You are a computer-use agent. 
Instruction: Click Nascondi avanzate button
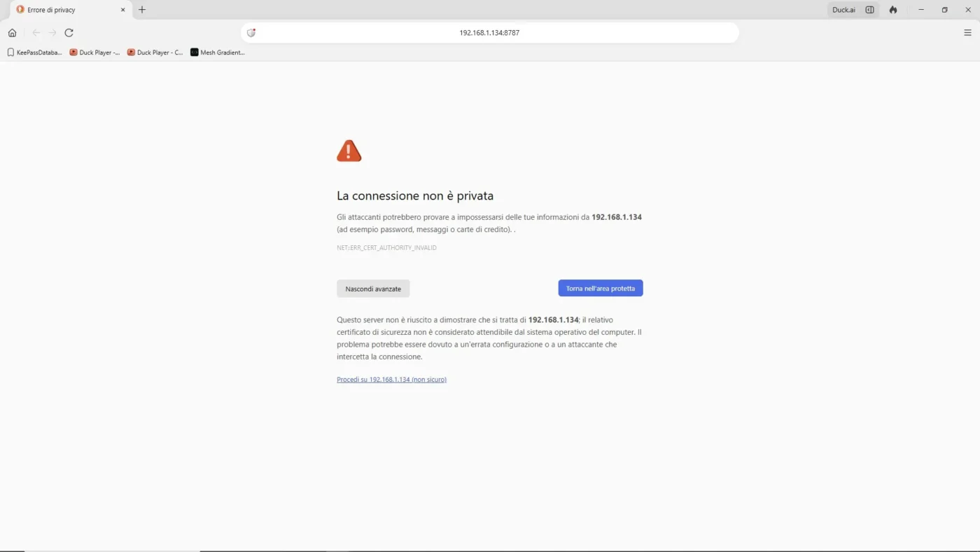373,289
